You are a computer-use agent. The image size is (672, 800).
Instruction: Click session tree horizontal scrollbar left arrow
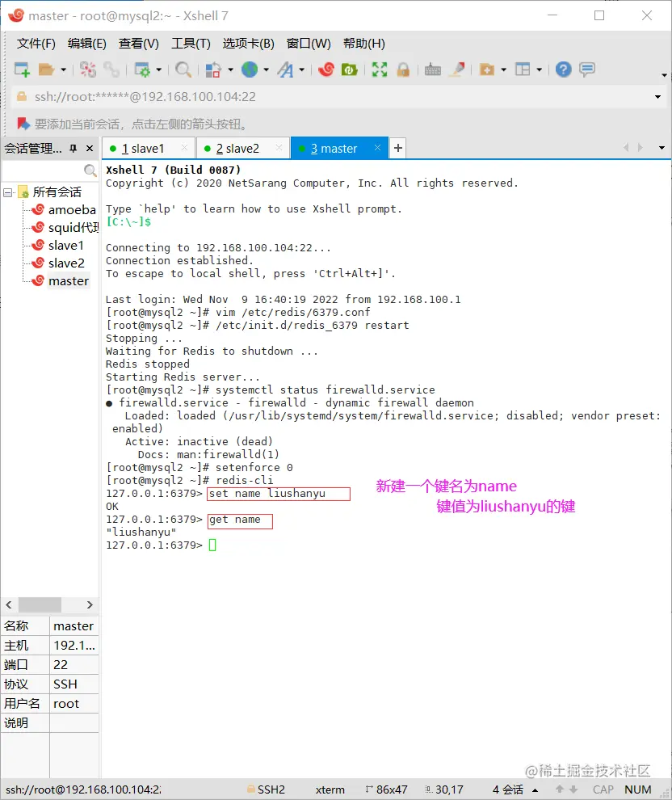click(9, 604)
